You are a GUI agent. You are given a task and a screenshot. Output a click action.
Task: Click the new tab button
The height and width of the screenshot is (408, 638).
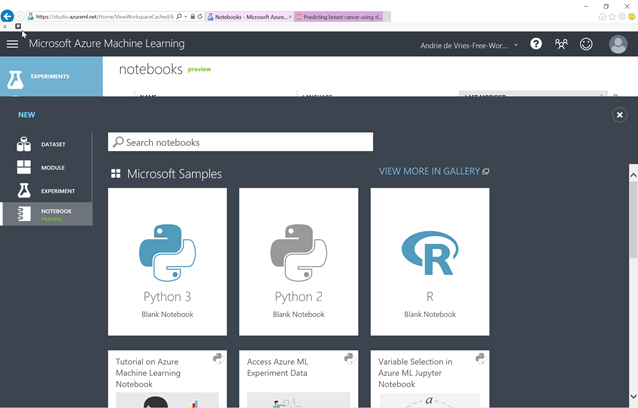(x=387, y=17)
